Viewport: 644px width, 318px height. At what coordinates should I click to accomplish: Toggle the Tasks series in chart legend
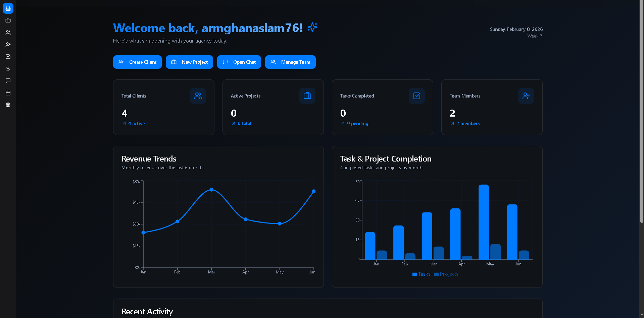[421, 274]
